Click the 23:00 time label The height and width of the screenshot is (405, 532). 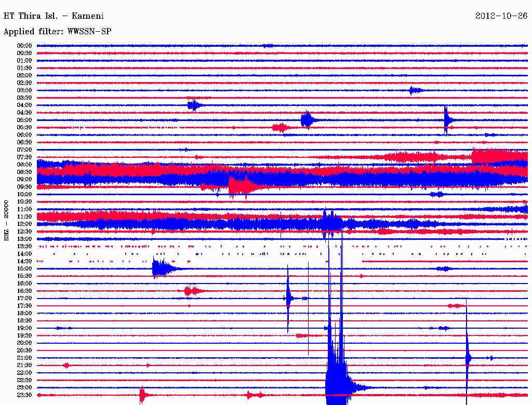pyautogui.click(x=24, y=388)
